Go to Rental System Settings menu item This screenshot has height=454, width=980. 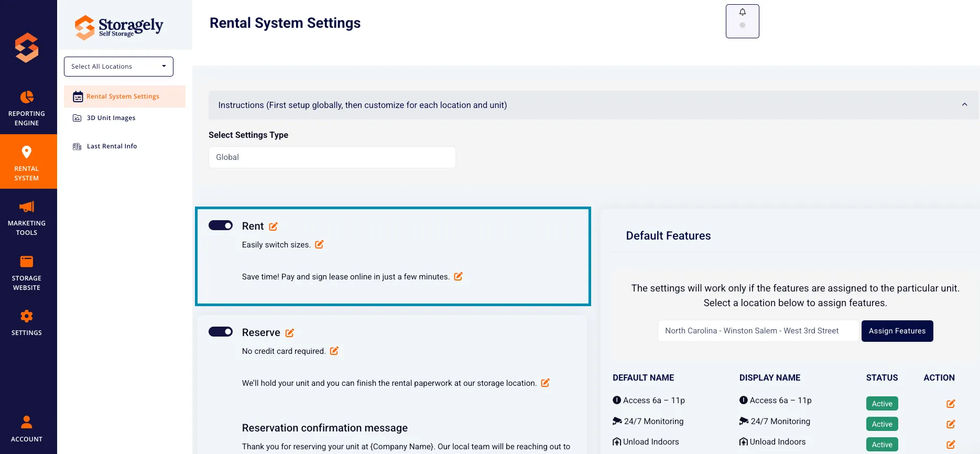pyautogui.click(x=125, y=96)
